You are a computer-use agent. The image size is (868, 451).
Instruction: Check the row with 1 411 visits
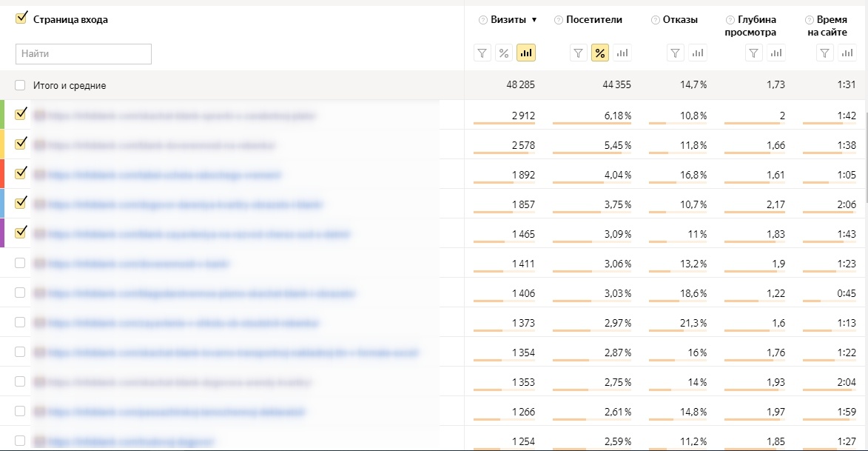click(21, 263)
